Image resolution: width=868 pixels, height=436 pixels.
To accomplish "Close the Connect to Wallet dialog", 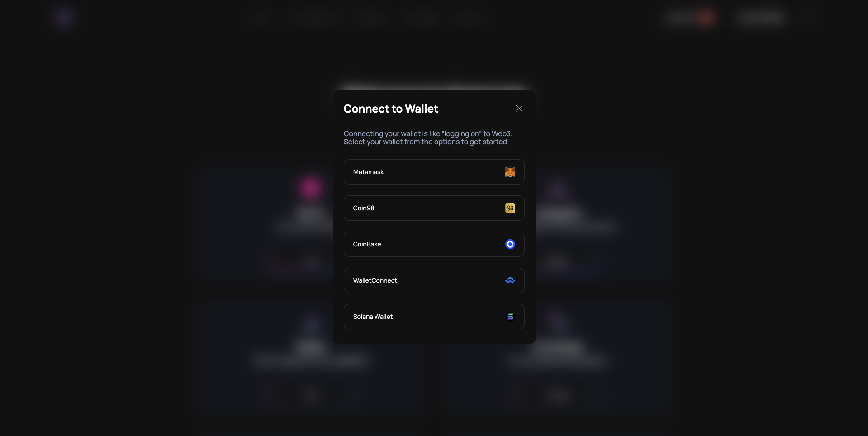I will coord(519,109).
